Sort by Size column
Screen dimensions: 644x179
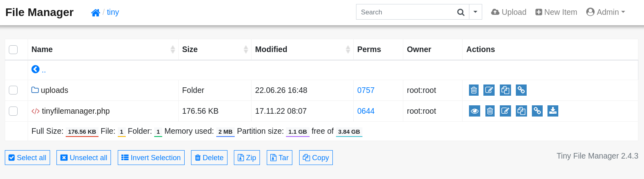tap(215, 50)
